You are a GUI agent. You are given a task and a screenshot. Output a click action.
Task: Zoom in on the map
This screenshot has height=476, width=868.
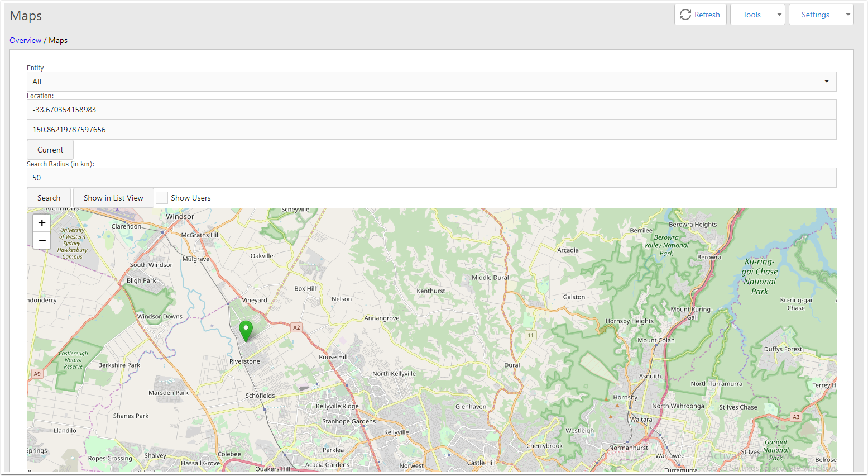[42, 223]
